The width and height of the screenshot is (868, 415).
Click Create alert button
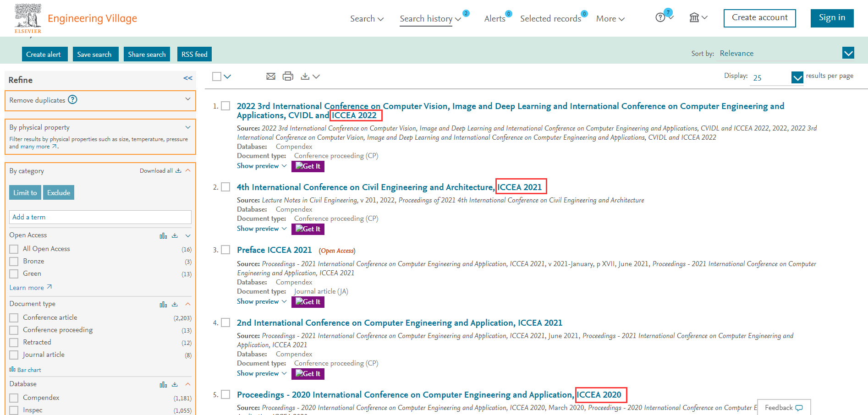(45, 54)
